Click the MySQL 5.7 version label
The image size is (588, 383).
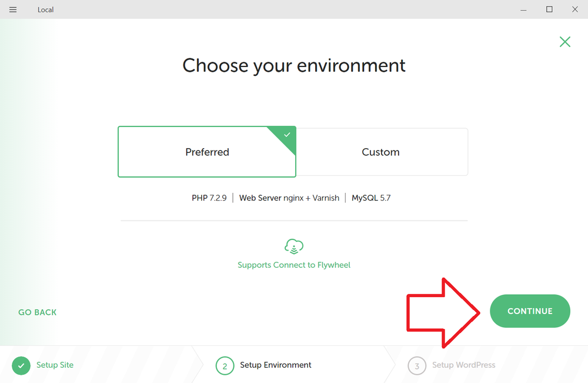[x=371, y=198]
